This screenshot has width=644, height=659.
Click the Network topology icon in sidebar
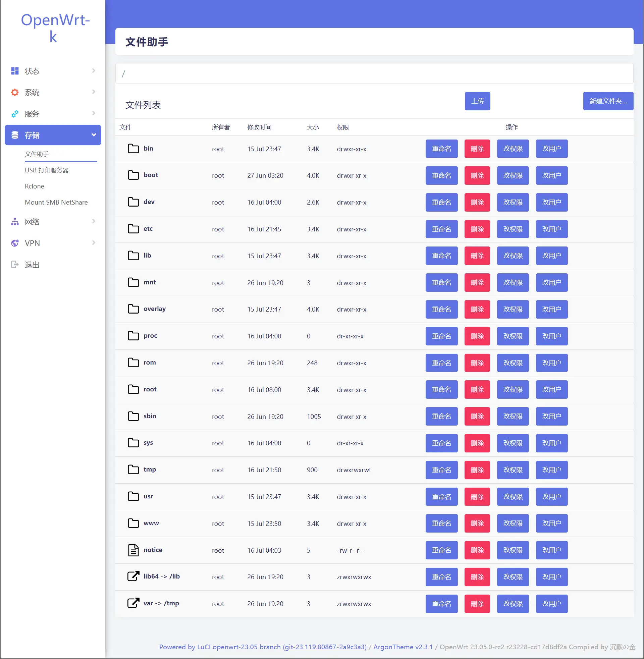[14, 222]
